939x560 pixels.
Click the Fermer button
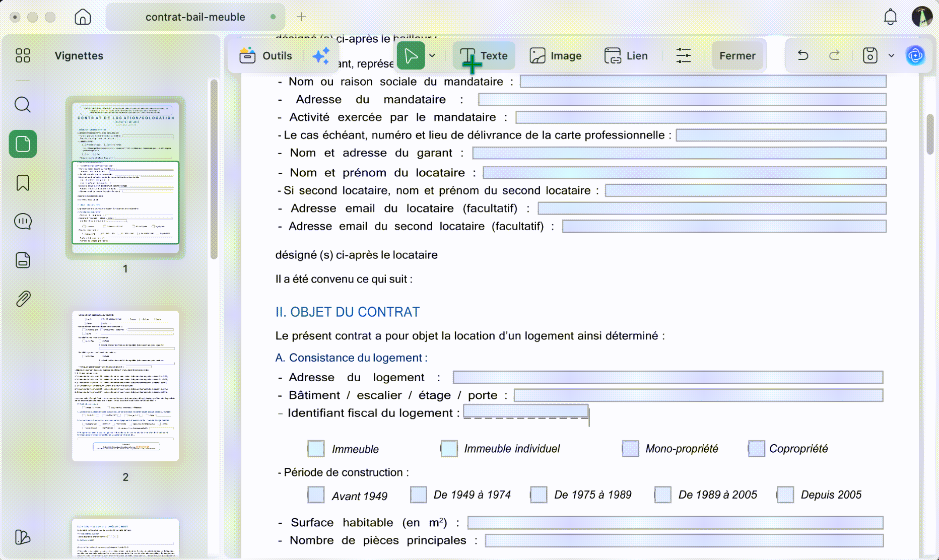pyautogui.click(x=737, y=55)
